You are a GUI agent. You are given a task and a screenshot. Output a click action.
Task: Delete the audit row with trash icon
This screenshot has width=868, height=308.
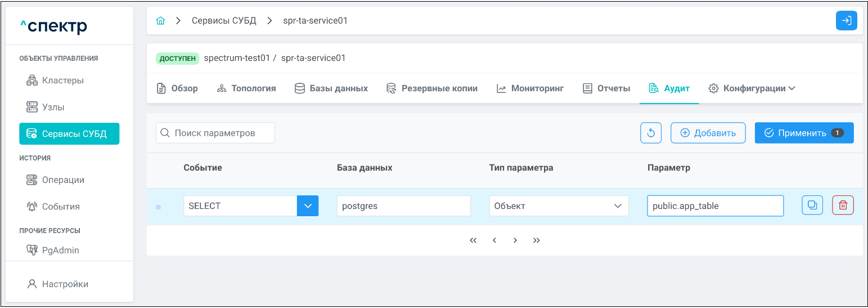pyautogui.click(x=843, y=206)
